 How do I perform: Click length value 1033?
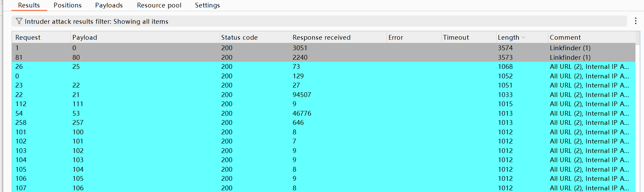[505, 95]
